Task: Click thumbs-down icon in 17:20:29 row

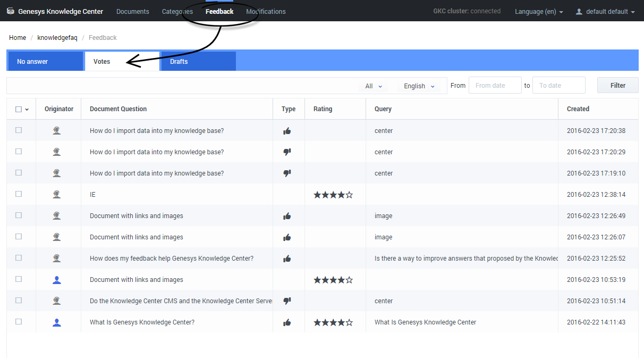Action: click(x=287, y=152)
